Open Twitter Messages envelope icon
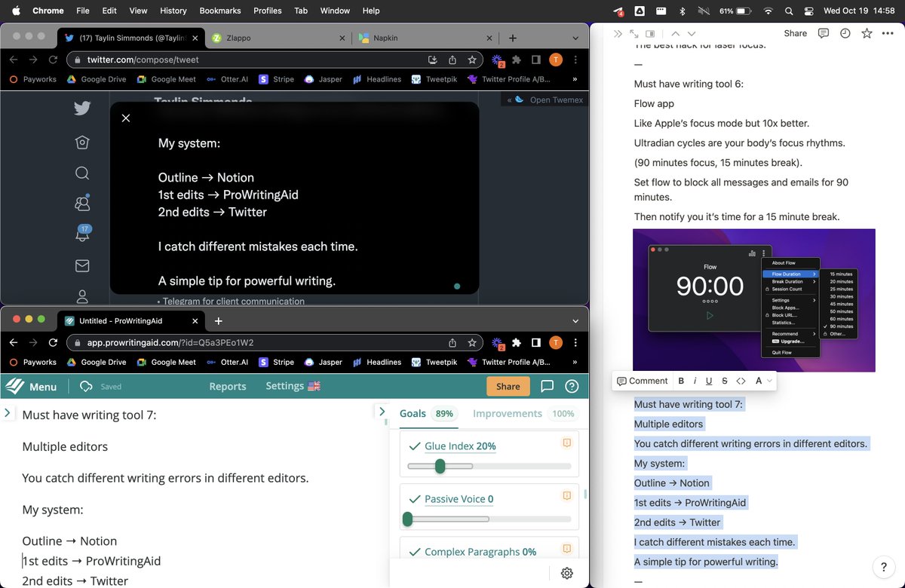This screenshot has width=905, height=588. 82,265
